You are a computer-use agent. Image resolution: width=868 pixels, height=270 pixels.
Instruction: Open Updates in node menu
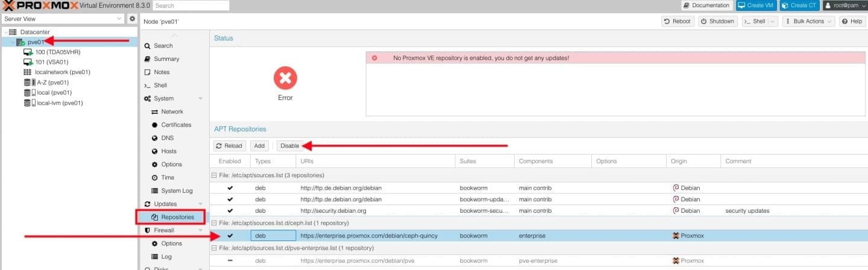coord(165,204)
